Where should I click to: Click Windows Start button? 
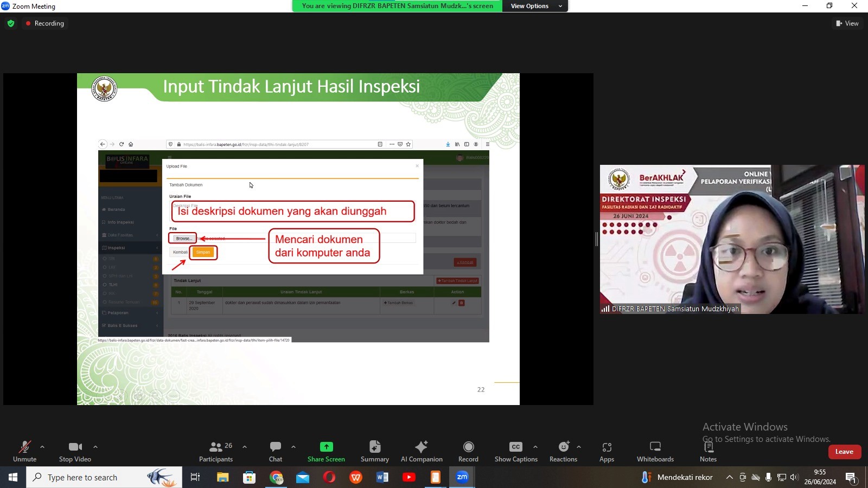(x=13, y=477)
